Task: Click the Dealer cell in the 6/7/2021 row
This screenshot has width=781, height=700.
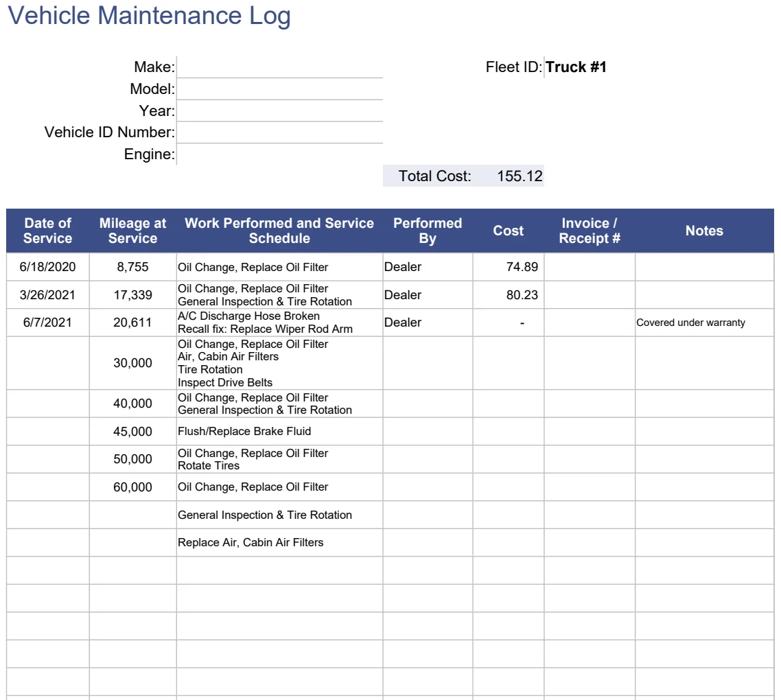Action: pyautogui.click(x=428, y=323)
